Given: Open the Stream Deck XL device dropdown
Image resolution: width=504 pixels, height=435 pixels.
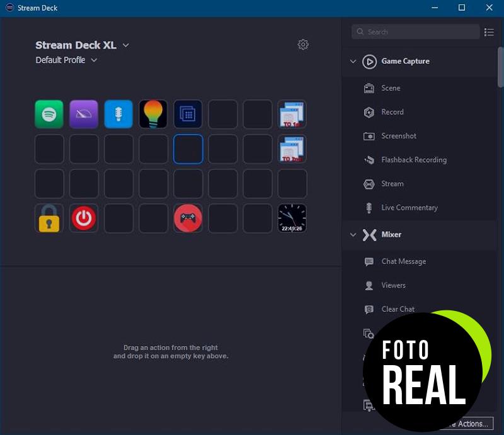Looking at the screenshot, I should 125,45.
